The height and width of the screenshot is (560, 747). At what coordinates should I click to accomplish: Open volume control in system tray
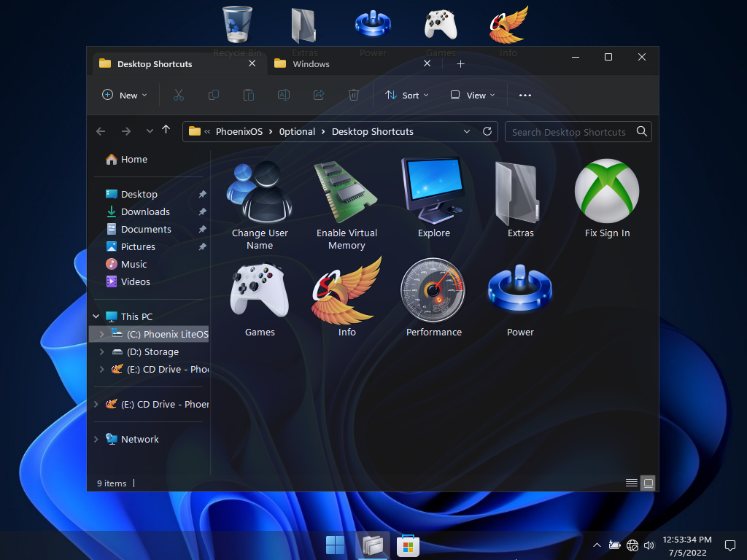click(649, 545)
